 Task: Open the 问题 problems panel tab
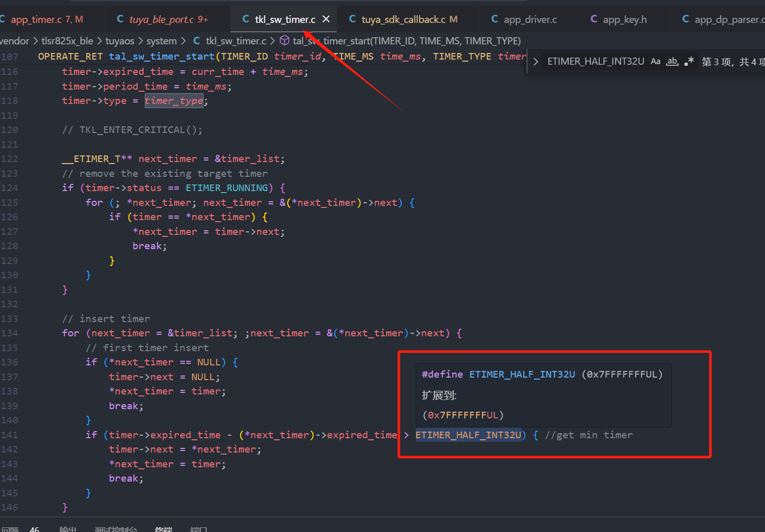pos(10,529)
